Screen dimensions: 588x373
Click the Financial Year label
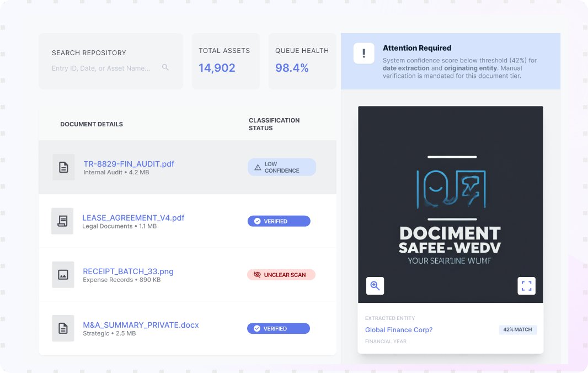[x=386, y=342]
